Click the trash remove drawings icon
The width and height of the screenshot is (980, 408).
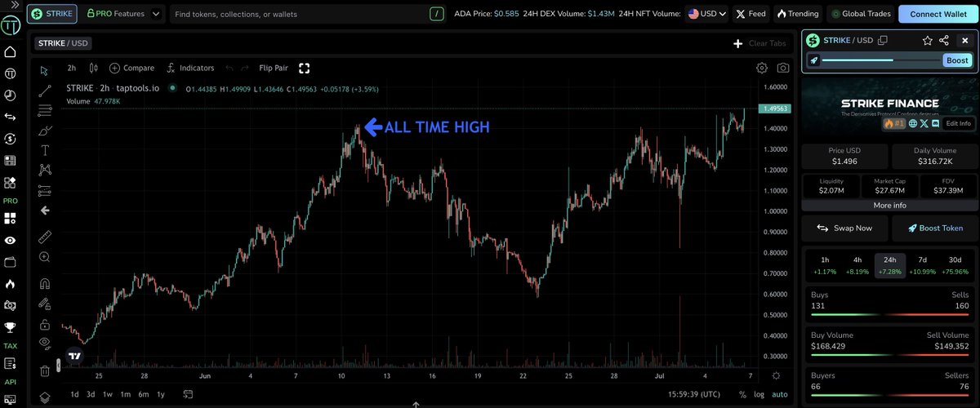(x=45, y=370)
